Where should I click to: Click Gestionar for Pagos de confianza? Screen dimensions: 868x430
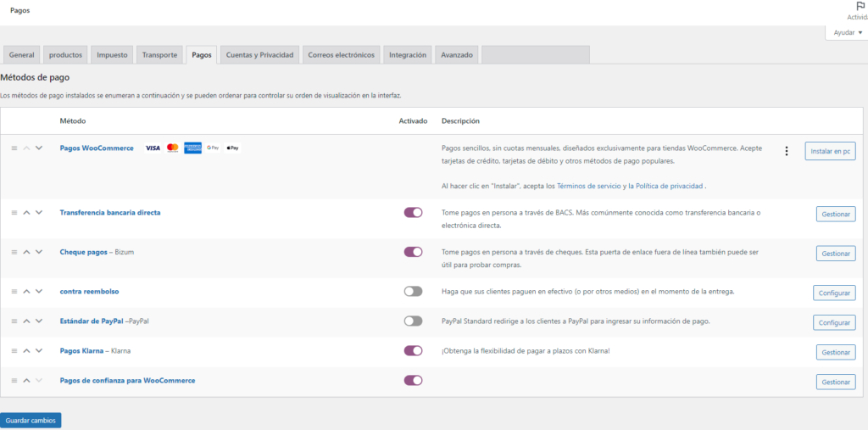[x=836, y=382]
